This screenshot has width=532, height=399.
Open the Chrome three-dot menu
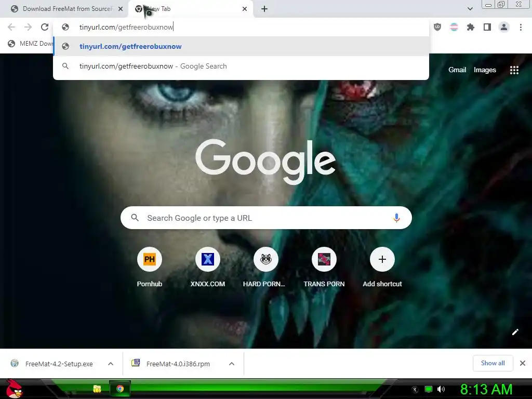(521, 27)
